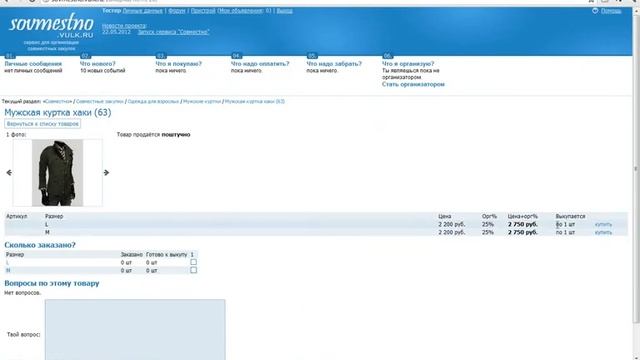The height and width of the screenshot is (360, 640).
Task: Tick the checkbox for size L
Action: tap(193, 262)
